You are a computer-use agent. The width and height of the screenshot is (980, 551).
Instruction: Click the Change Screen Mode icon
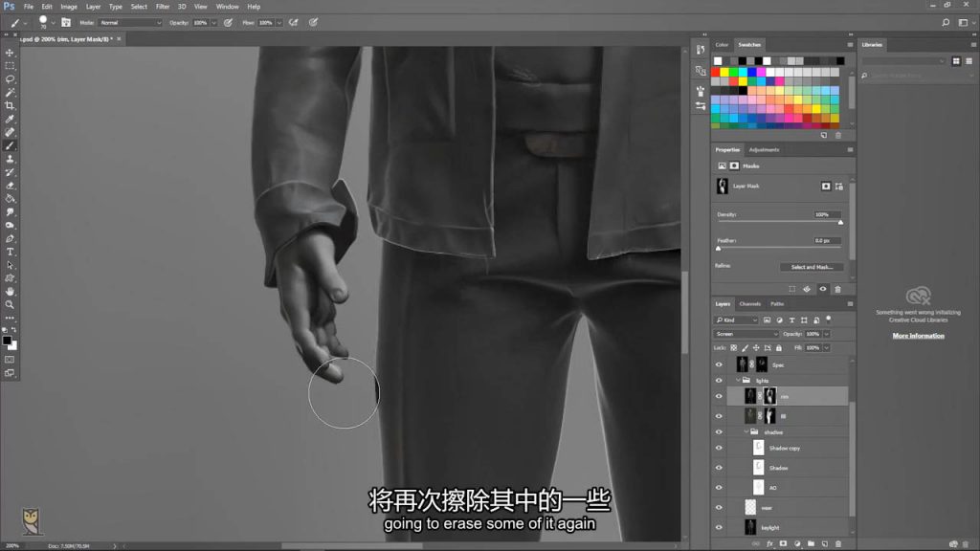(10, 373)
